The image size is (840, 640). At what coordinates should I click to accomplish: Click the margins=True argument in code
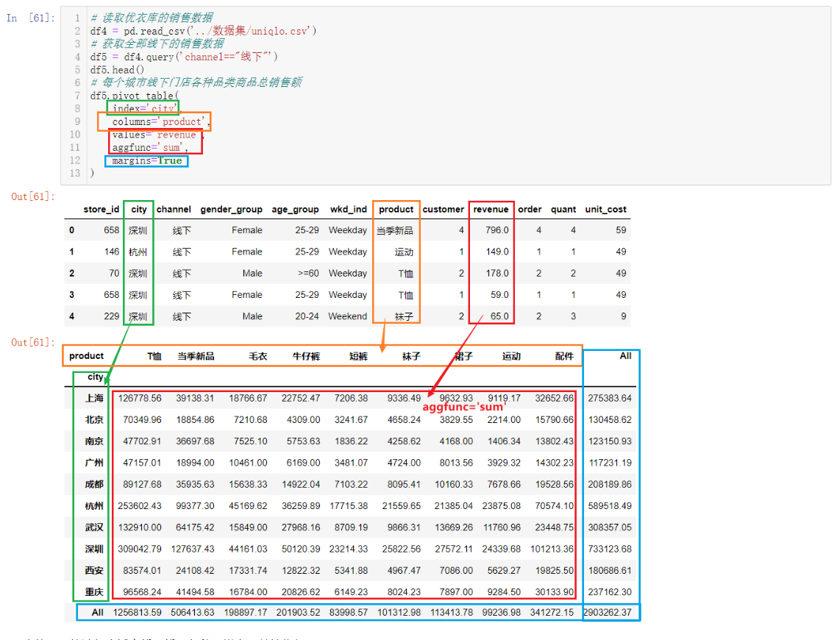click(x=147, y=160)
